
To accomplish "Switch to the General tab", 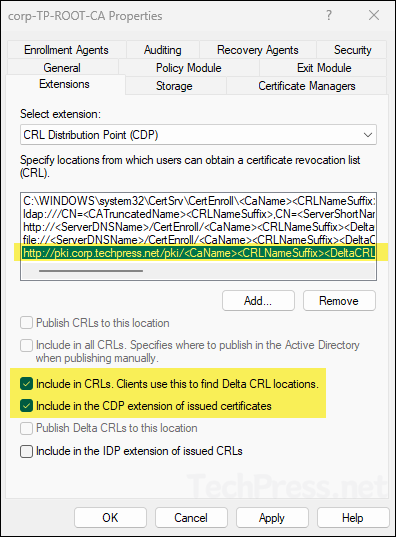I will tap(62, 68).
